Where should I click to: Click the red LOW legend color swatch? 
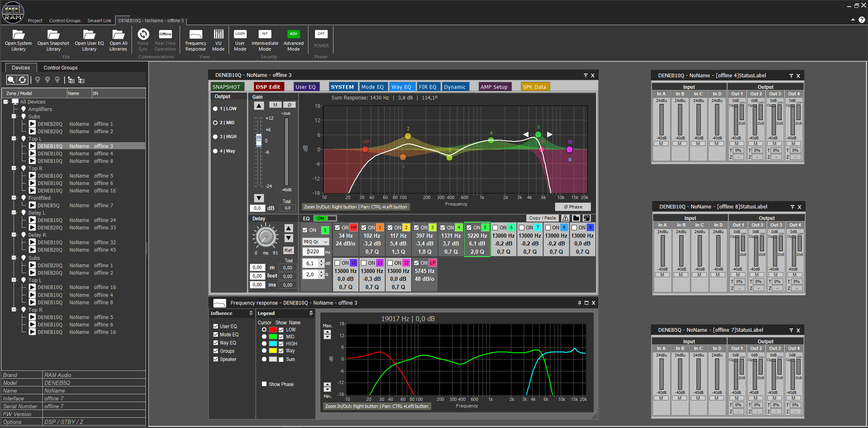[273, 330]
